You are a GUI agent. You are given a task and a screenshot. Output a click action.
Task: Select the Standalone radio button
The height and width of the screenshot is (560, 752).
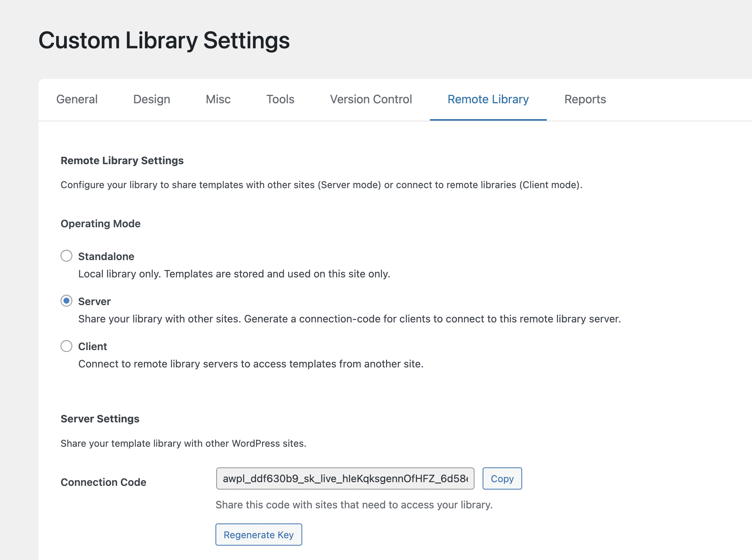(66, 256)
